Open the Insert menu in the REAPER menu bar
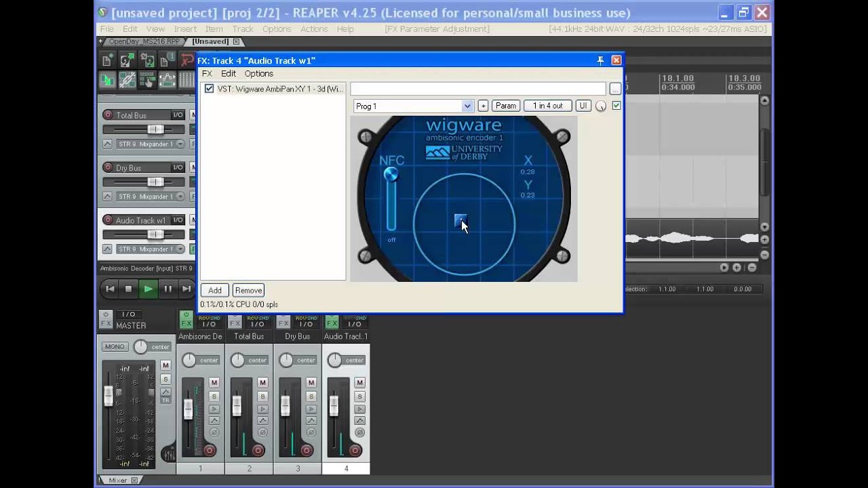Screen dimensions: 868x488 185,29
